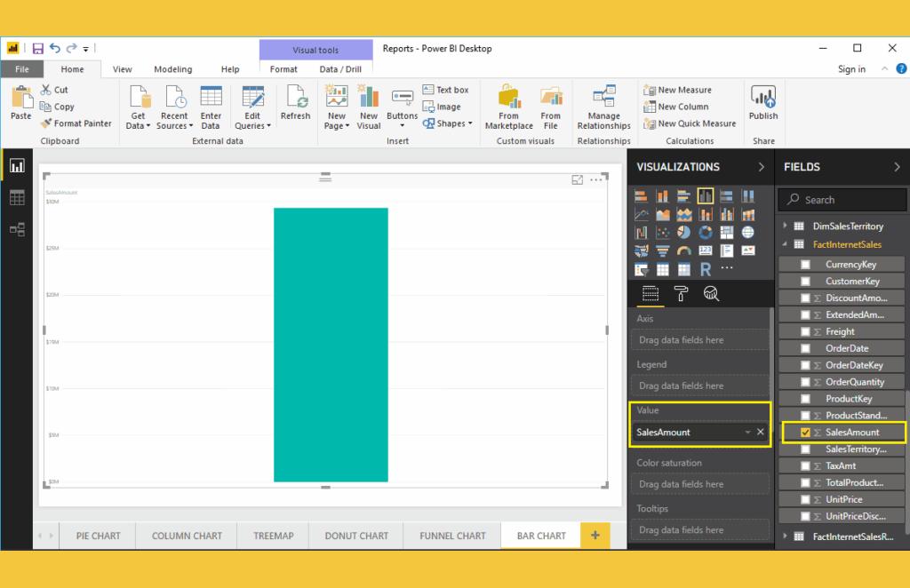Select the Card (123) visualization

pyautogui.click(x=705, y=250)
